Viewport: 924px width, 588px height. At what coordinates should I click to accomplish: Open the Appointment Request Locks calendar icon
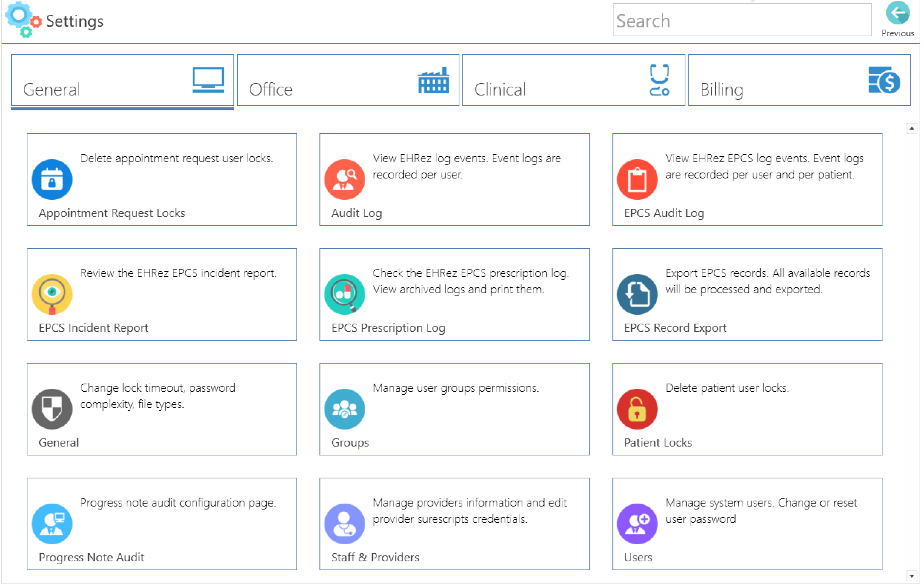coord(52,180)
